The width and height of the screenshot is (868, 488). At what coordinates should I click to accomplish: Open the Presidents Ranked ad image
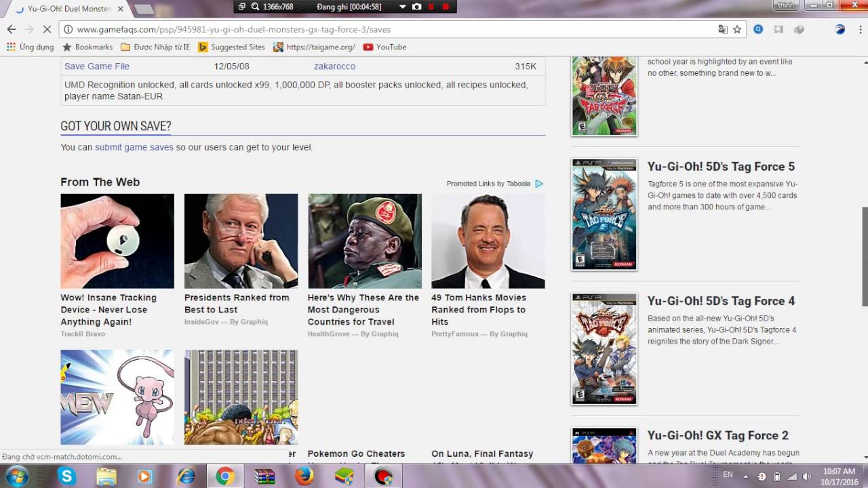point(241,241)
